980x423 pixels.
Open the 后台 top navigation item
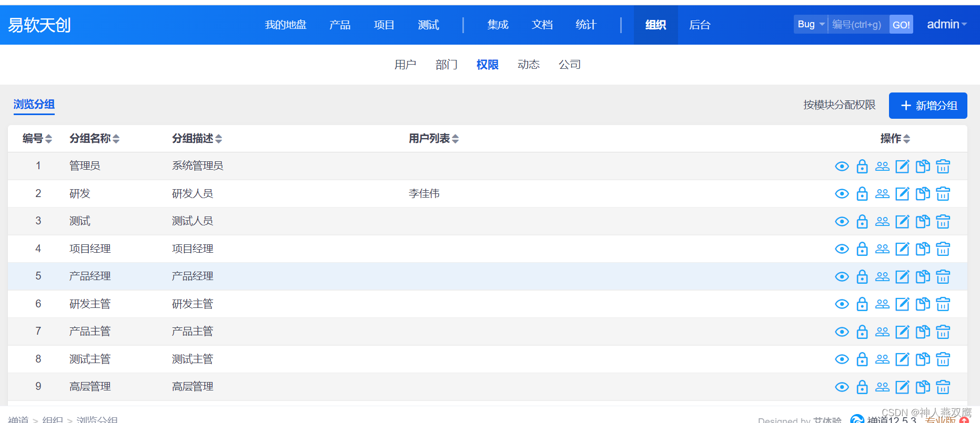700,25
